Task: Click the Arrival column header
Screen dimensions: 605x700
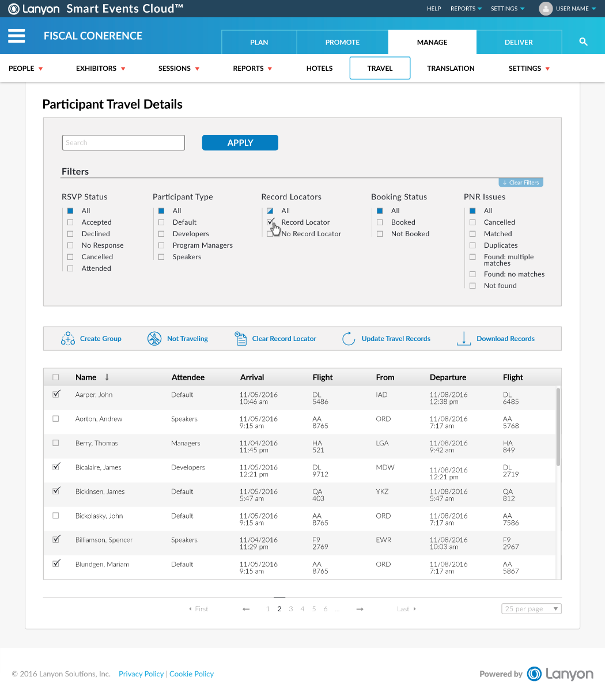Action: coord(252,377)
